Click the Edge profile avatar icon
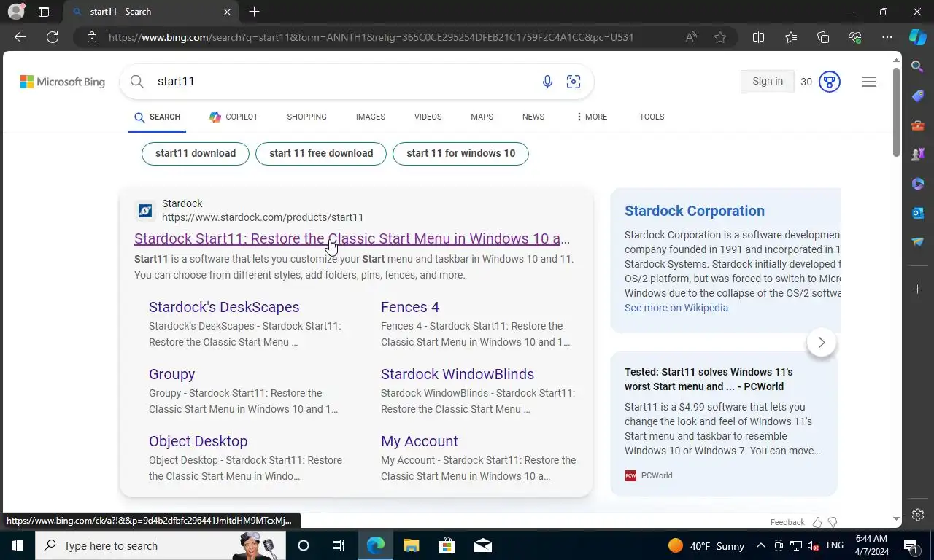The height and width of the screenshot is (560, 934). [16, 12]
